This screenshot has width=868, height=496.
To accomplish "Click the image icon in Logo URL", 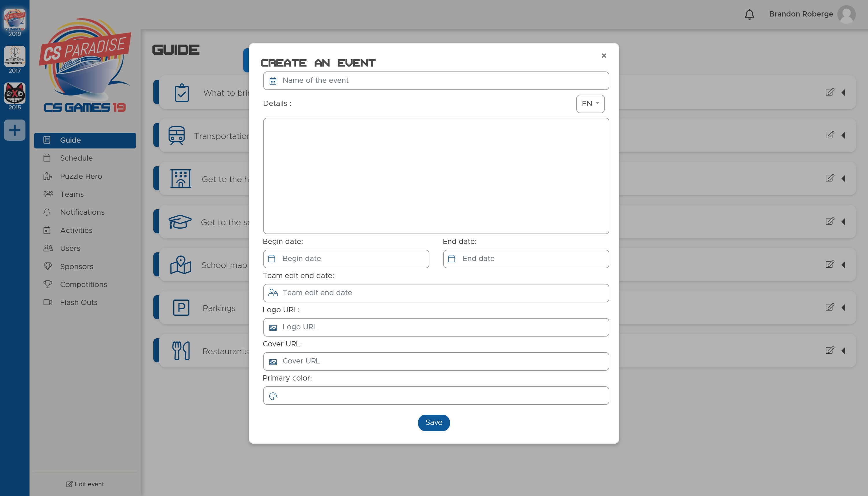I will point(273,328).
